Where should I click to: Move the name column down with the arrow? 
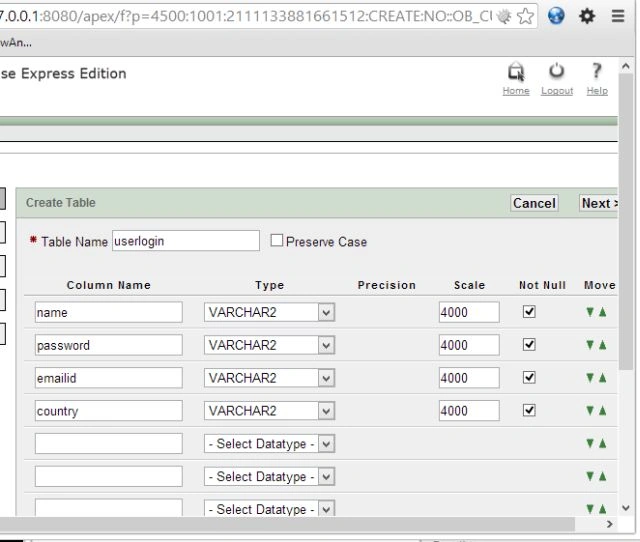click(x=590, y=312)
